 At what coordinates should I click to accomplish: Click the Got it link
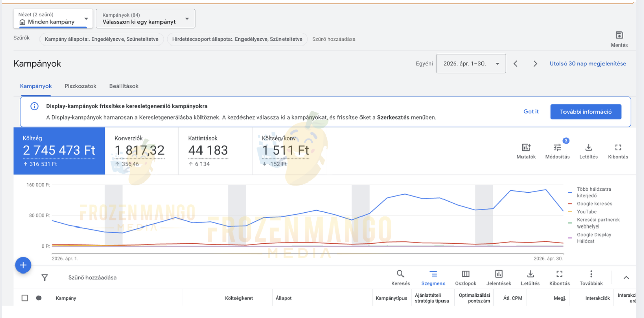531,112
